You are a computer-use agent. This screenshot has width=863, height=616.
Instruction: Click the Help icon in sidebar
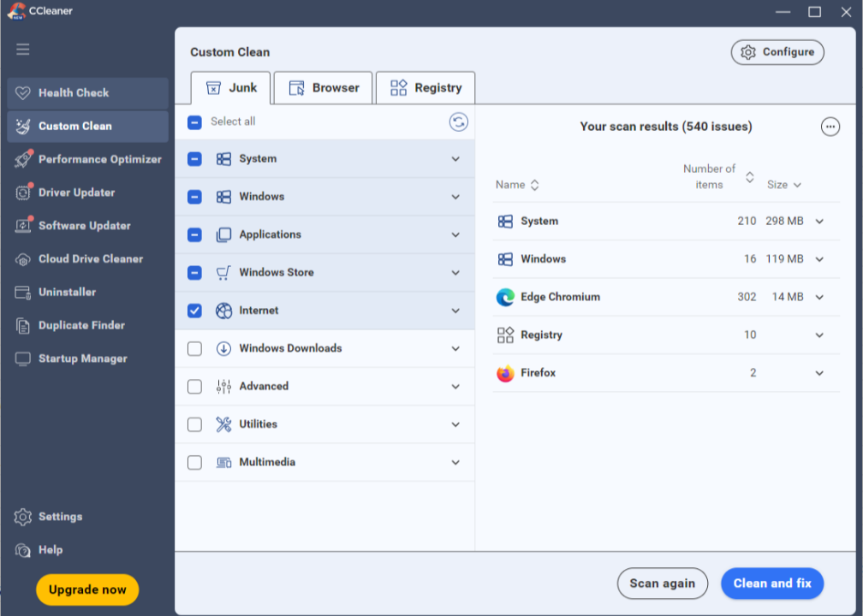[x=22, y=550]
